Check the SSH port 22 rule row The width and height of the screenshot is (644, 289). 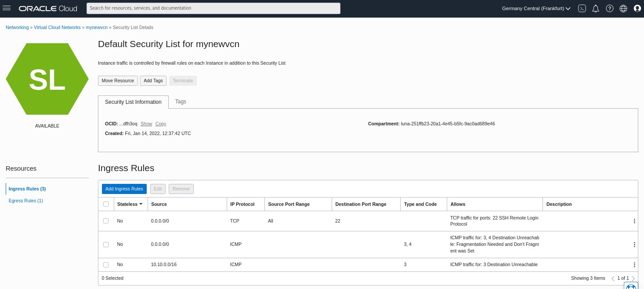tap(106, 221)
